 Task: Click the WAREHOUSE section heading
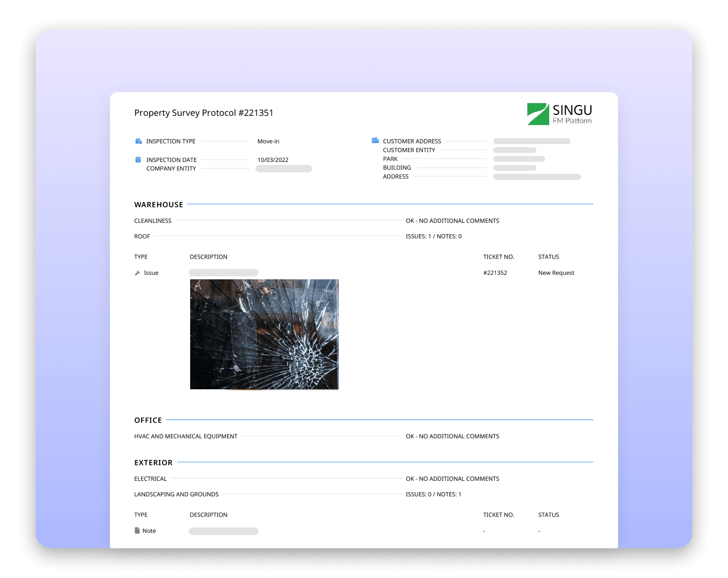(x=158, y=205)
